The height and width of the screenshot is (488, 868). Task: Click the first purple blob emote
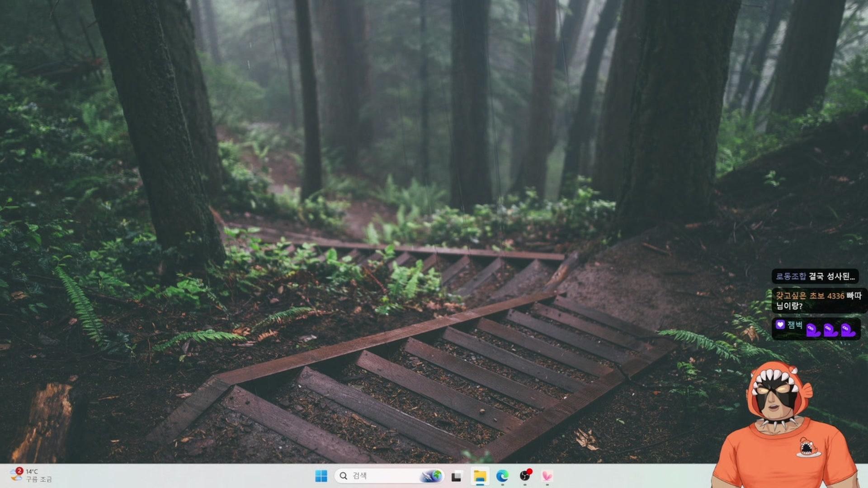click(813, 330)
